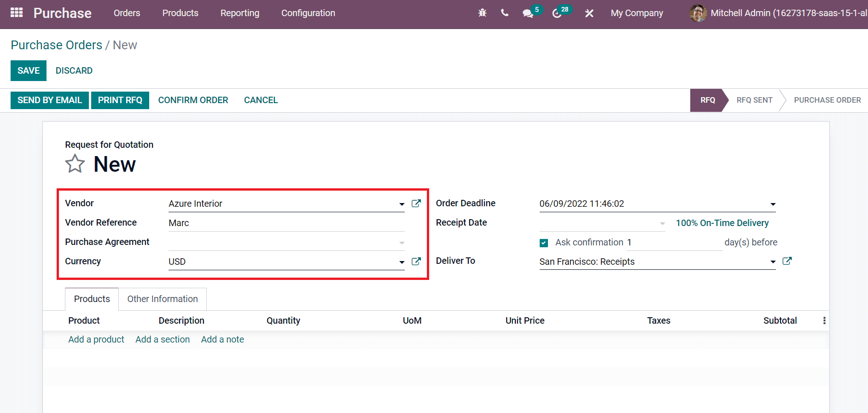868x413 pixels.
Task: Click the CONFIRM ORDER button
Action: pos(193,100)
